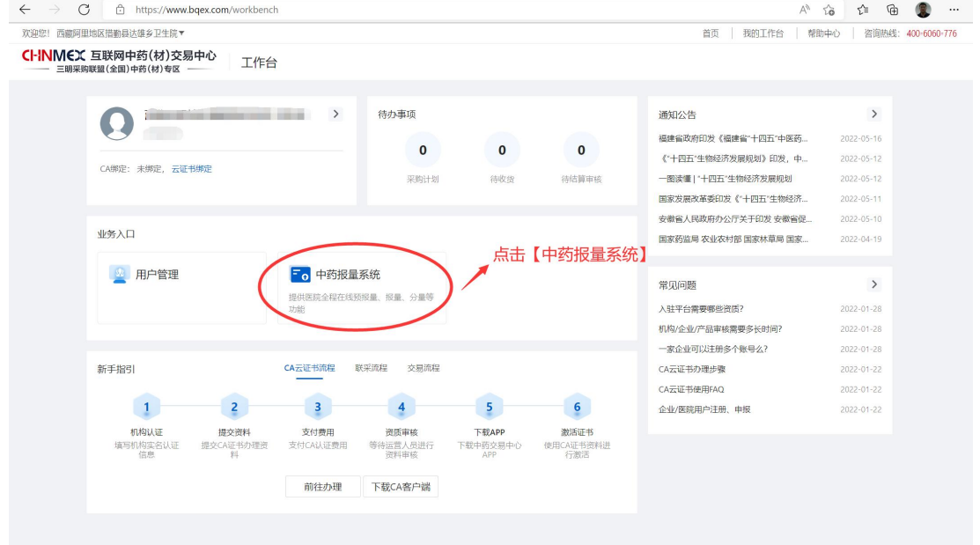
Task: Open FAQ 企业/医院用户注册、申报
Action: [x=704, y=409]
